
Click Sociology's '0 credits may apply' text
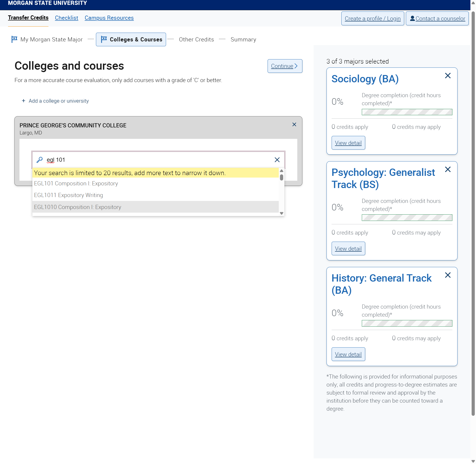[416, 127]
